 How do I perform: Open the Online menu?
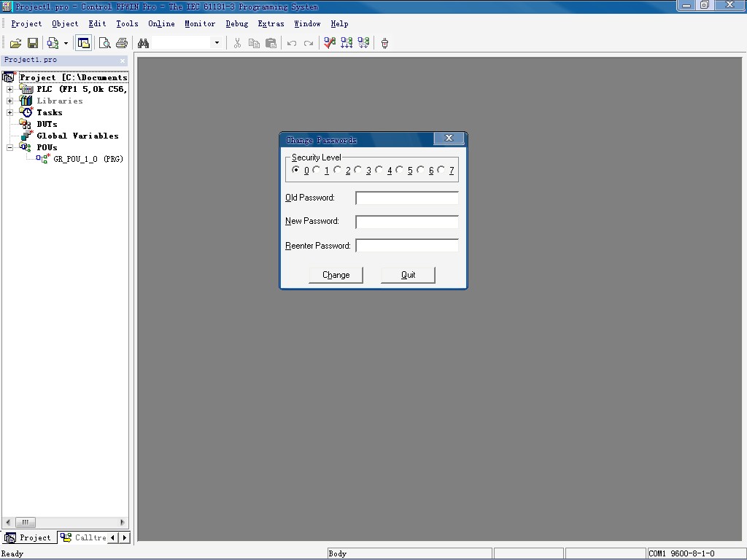[x=161, y=23]
